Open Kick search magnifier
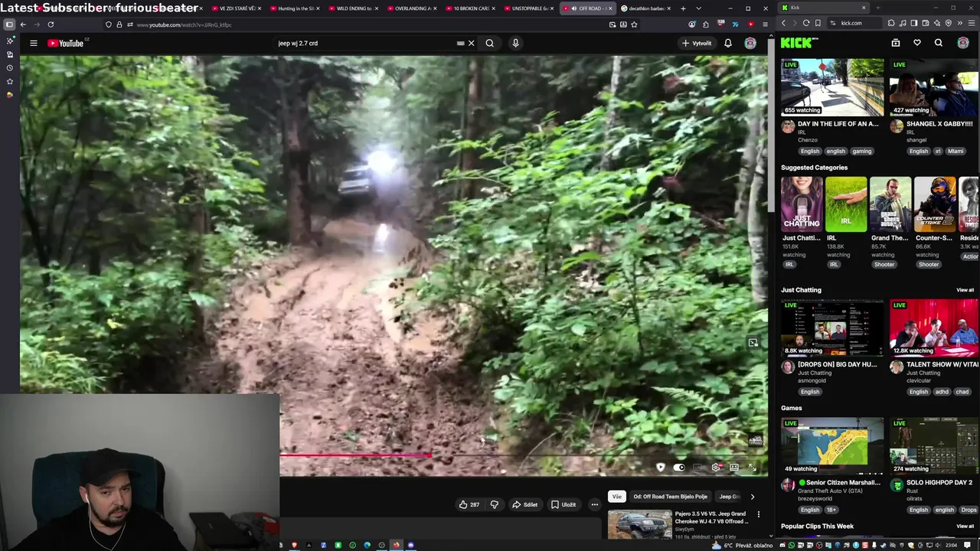This screenshot has height=551, width=980. [939, 43]
